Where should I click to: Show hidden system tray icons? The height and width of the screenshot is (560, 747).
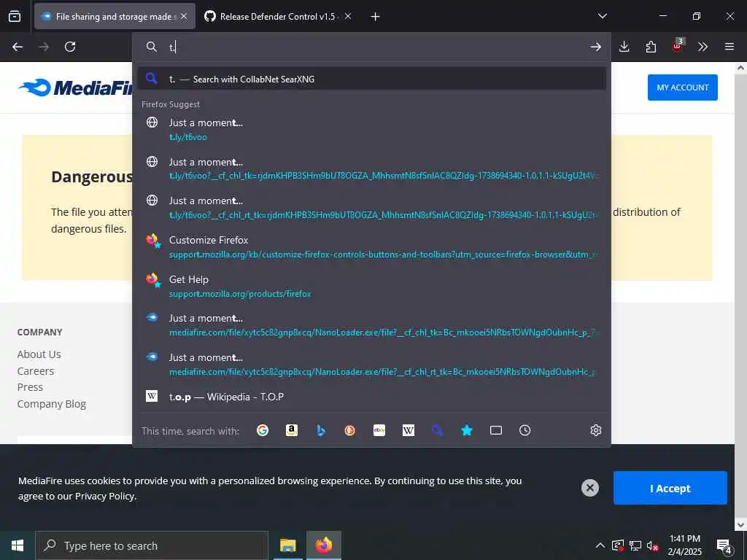(600, 545)
